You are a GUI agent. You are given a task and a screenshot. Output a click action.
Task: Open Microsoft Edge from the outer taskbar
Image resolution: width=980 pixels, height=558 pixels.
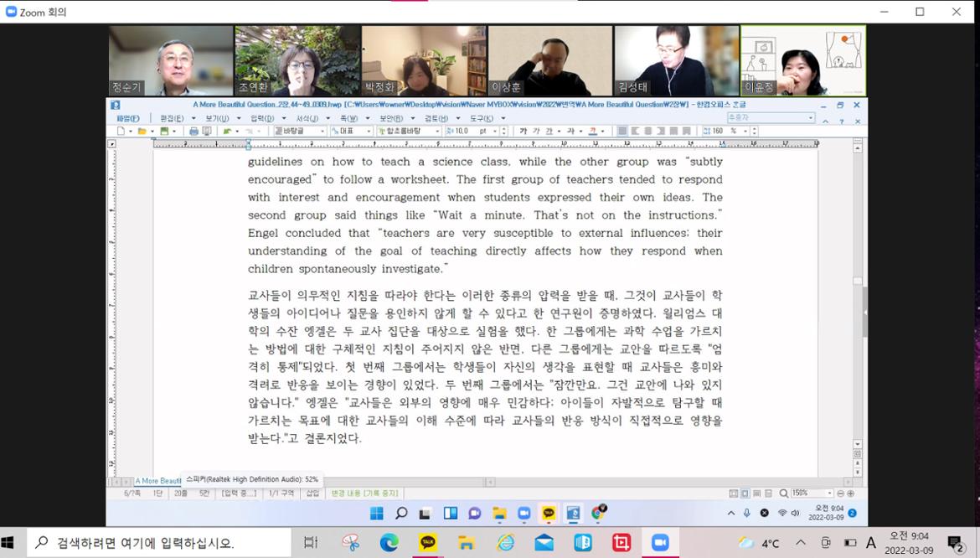(389, 543)
